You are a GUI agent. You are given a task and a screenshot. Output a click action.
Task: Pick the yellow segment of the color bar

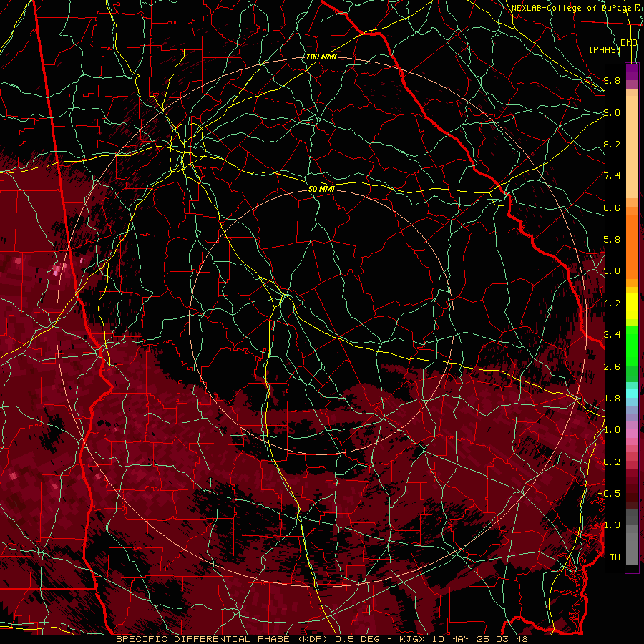tap(632, 306)
